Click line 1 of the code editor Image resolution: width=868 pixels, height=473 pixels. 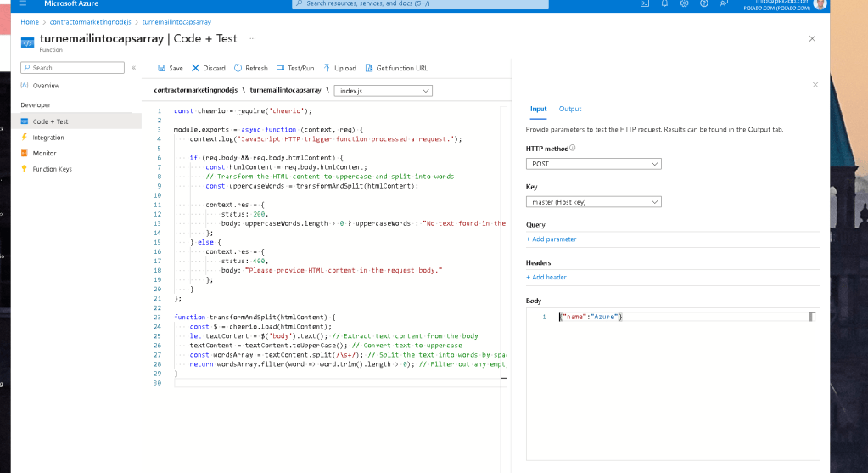click(243, 110)
